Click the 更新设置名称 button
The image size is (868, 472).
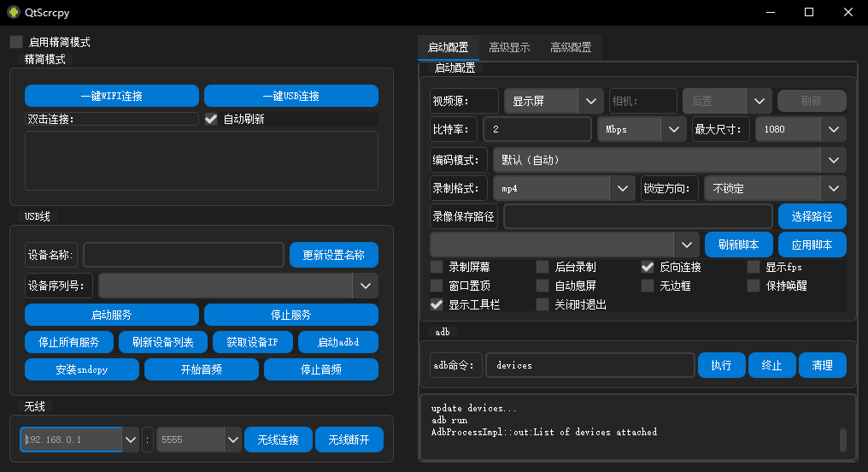coord(334,256)
